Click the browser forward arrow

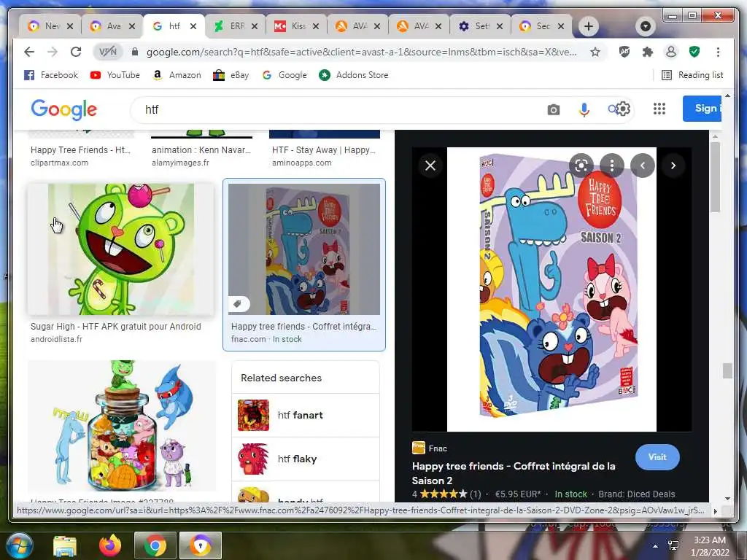53,52
